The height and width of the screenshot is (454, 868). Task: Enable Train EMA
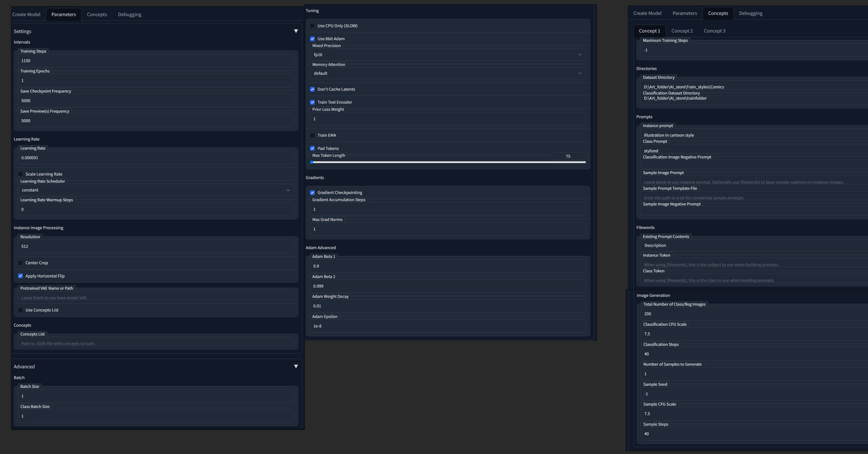click(x=312, y=135)
